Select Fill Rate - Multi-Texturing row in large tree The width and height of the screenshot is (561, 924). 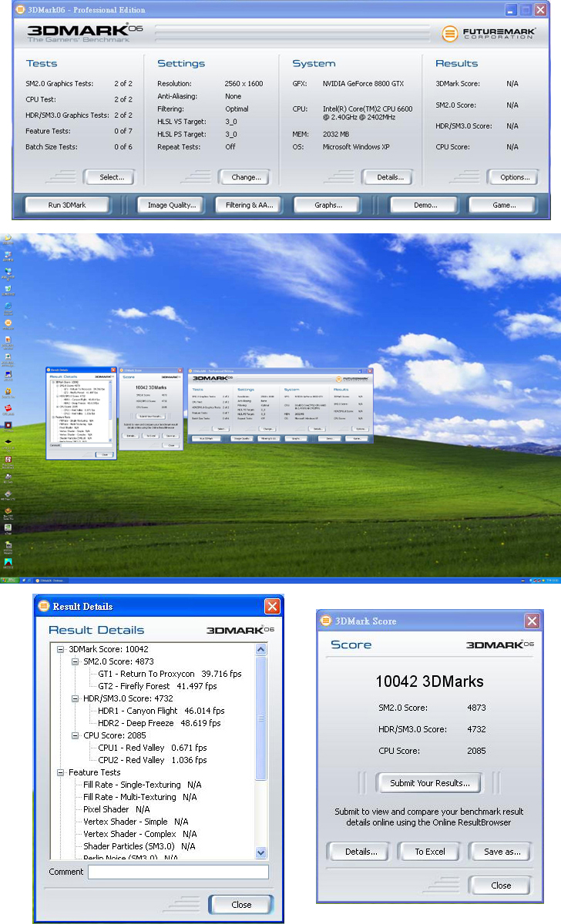[x=139, y=797]
